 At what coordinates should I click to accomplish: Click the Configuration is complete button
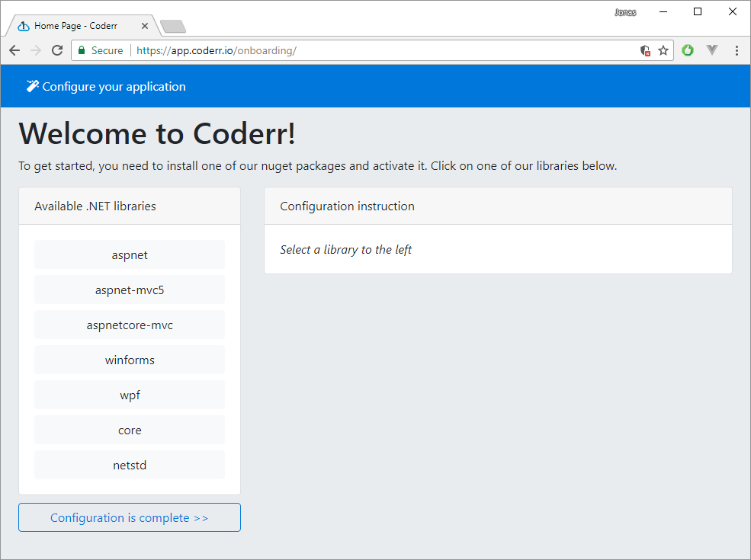click(x=130, y=517)
